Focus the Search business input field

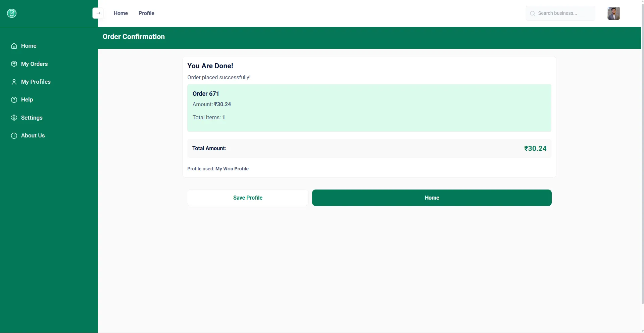pyautogui.click(x=560, y=13)
